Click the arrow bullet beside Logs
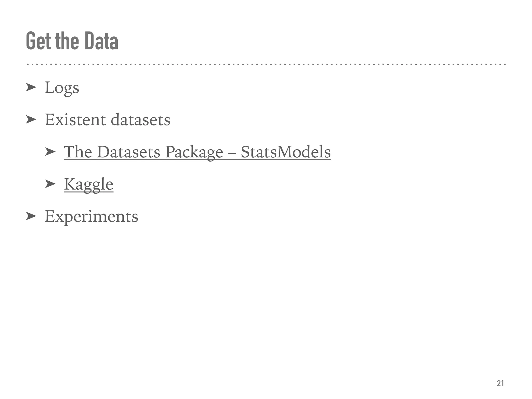Image resolution: width=532 pixels, height=399 pixels. coord(31,88)
